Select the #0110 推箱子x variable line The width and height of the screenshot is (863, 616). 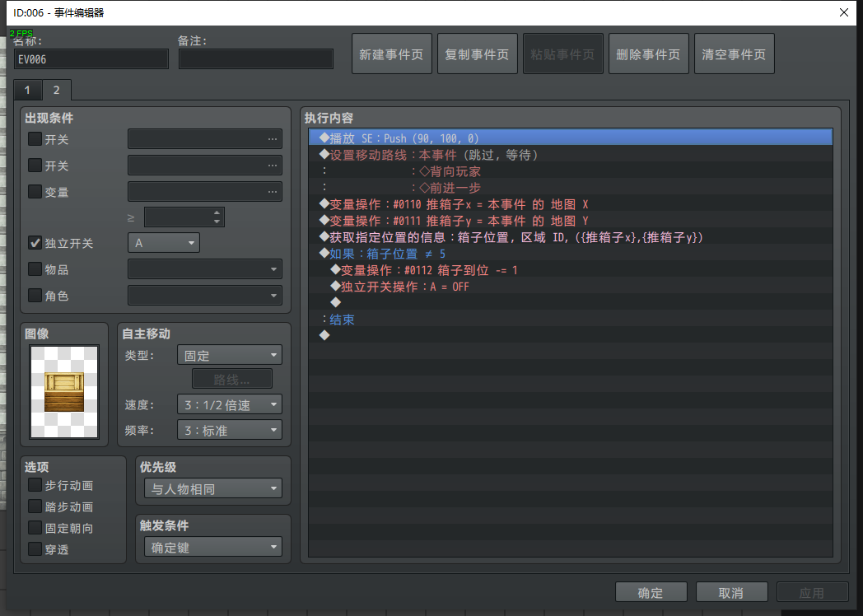tap(571, 204)
